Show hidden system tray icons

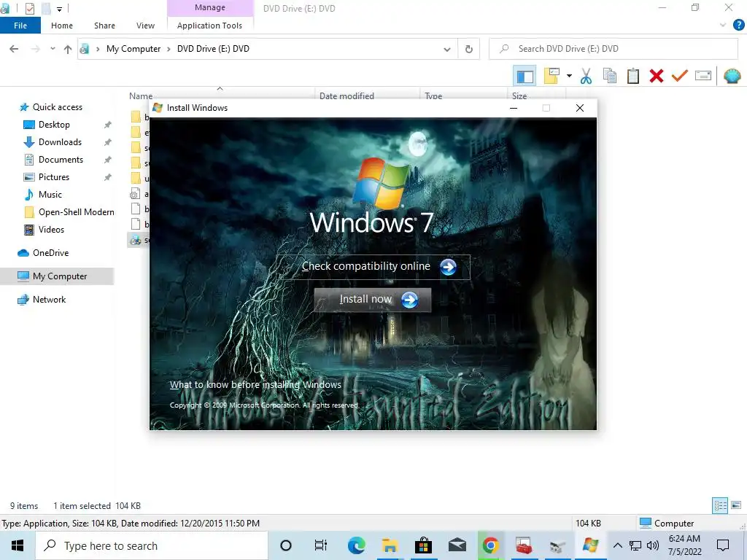click(x=617, y=545)
